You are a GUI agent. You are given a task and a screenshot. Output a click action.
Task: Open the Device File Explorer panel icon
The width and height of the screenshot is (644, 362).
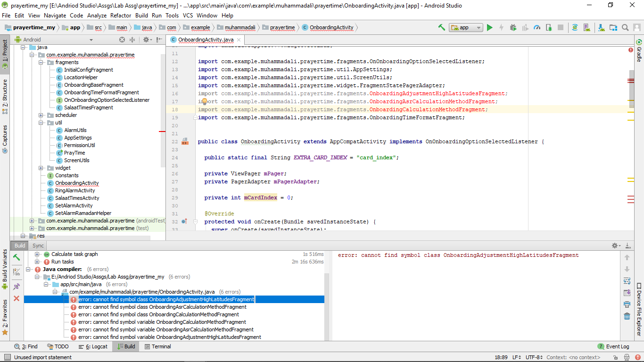pyautogui.click(x=638, y=304)
